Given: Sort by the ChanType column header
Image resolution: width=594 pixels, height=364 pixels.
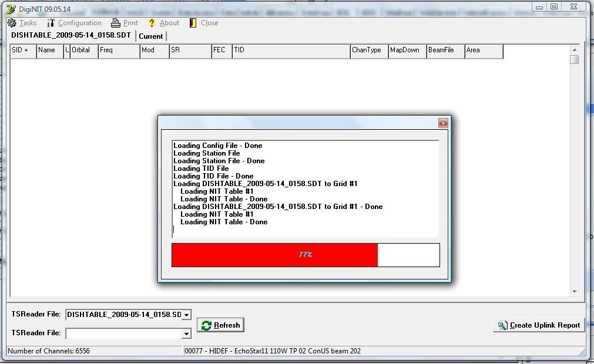Looking at the screenshot, I should pos(369,51).
